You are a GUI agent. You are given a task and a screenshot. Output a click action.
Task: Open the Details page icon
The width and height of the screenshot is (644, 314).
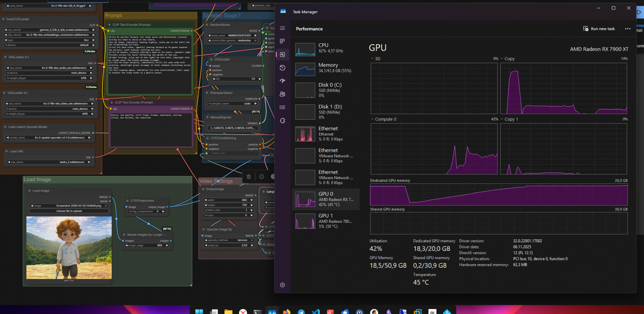tap(282, 107)
